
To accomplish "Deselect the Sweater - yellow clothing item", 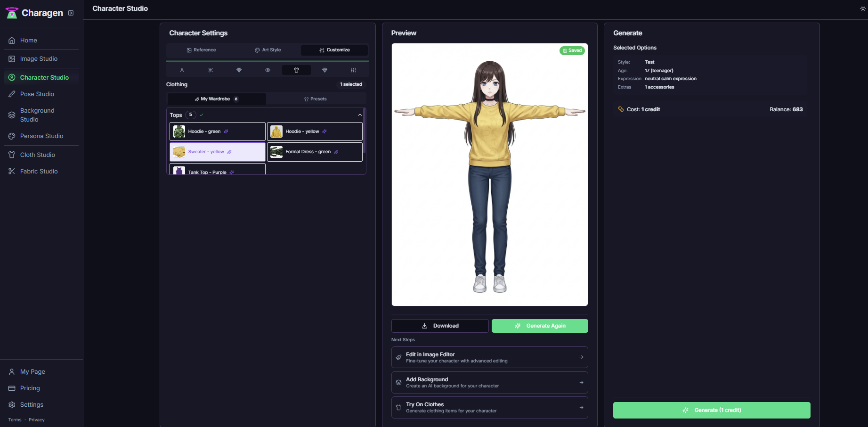I will tap(217, 152).
